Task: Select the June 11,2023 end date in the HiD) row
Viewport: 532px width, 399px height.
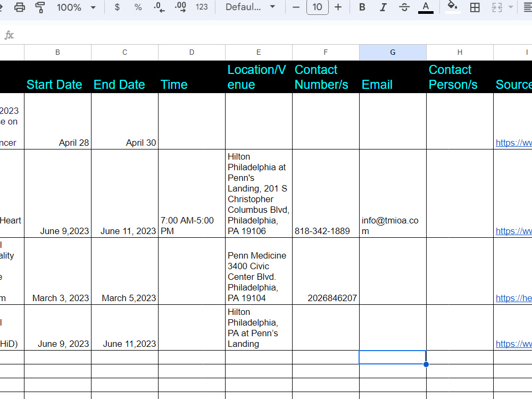Action: [124, 327]
